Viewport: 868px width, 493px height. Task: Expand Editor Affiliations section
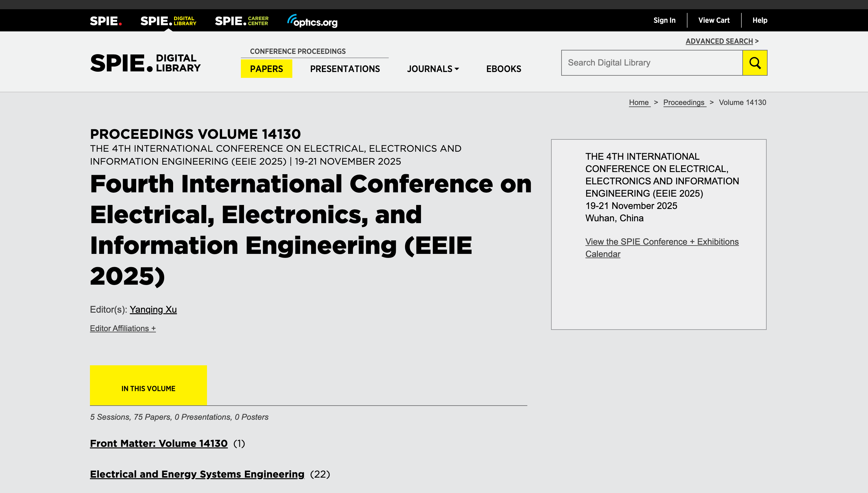pyautogui.click(x=123, y=328)
